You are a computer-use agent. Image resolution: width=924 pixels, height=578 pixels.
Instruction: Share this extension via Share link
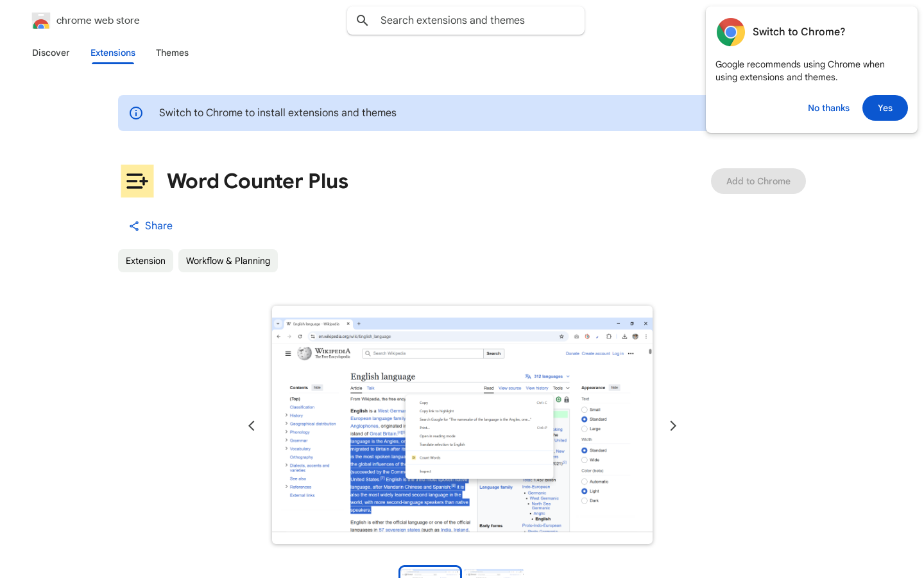pos(151,226)
